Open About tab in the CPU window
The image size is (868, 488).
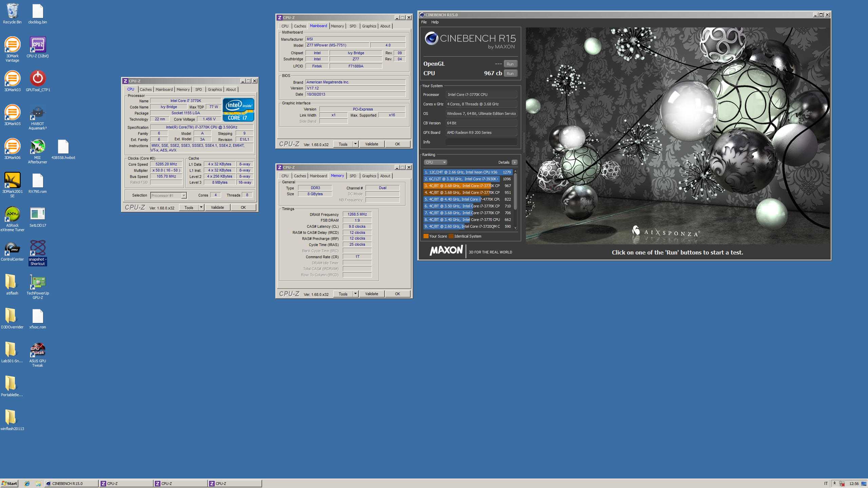(231, 89)
